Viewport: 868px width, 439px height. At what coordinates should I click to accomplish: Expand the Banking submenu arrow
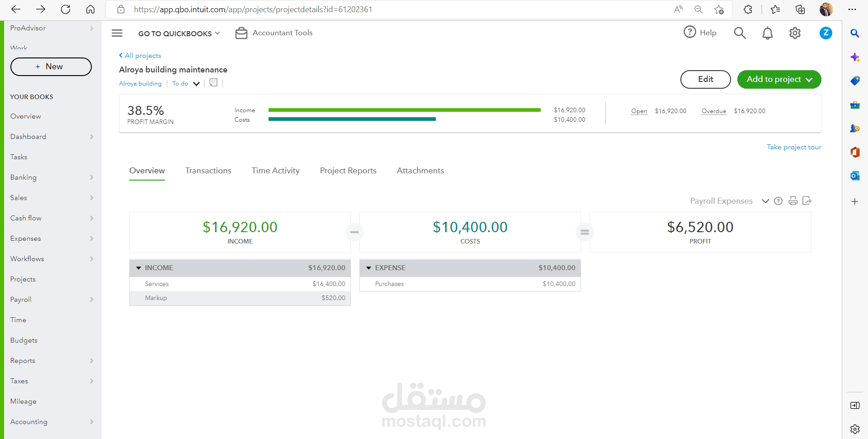[92, 177]
